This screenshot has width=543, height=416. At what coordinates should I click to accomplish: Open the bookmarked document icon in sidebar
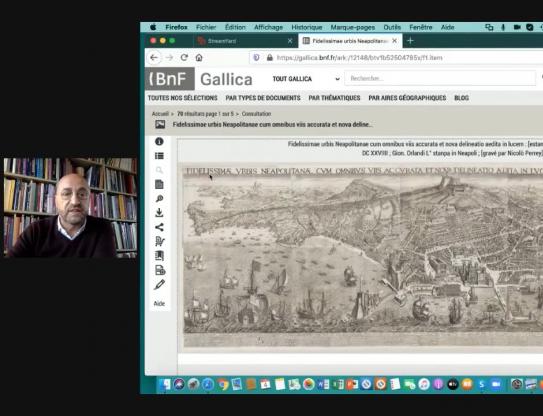[159, 256]
